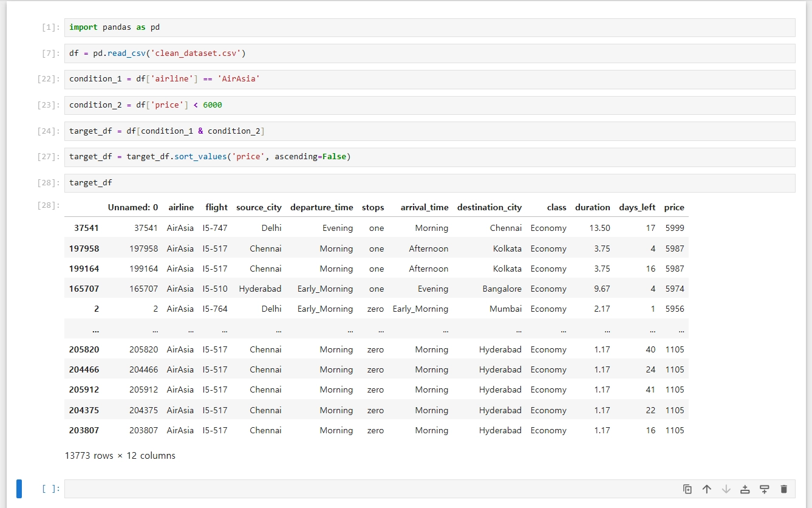Screen dimensions: 812x508
Task: Click the 'Chennai' destination in row 37541
Action: pos(506,228)
